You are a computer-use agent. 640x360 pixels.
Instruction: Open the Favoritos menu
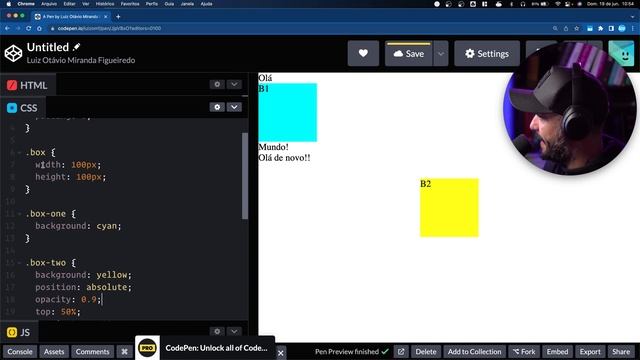130,4
